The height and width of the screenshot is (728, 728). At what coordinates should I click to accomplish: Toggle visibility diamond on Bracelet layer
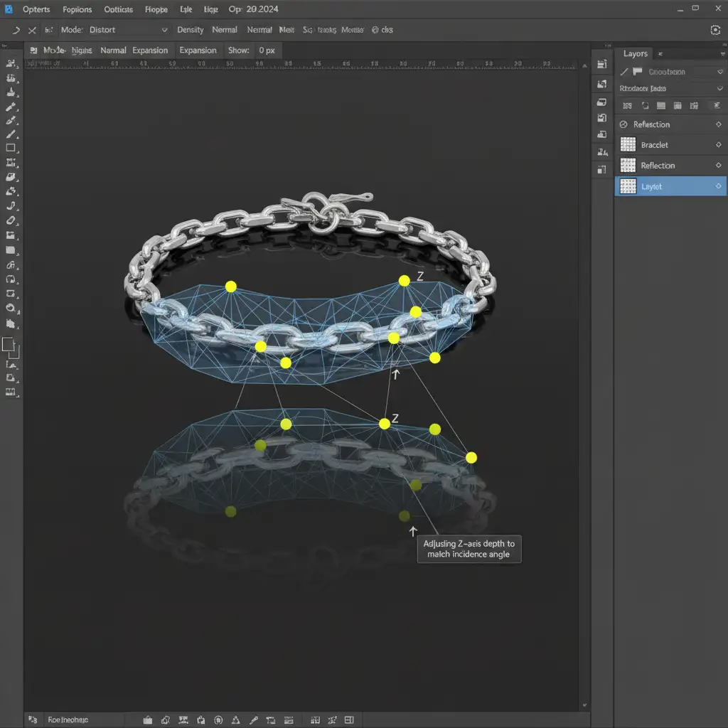pos(718,145)
